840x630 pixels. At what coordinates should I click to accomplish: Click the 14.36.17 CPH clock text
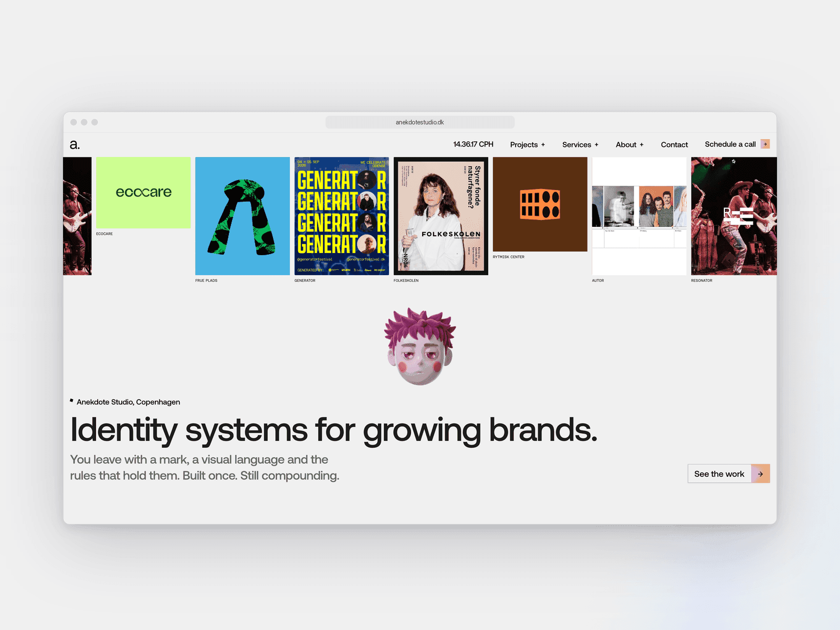[474, 144]
